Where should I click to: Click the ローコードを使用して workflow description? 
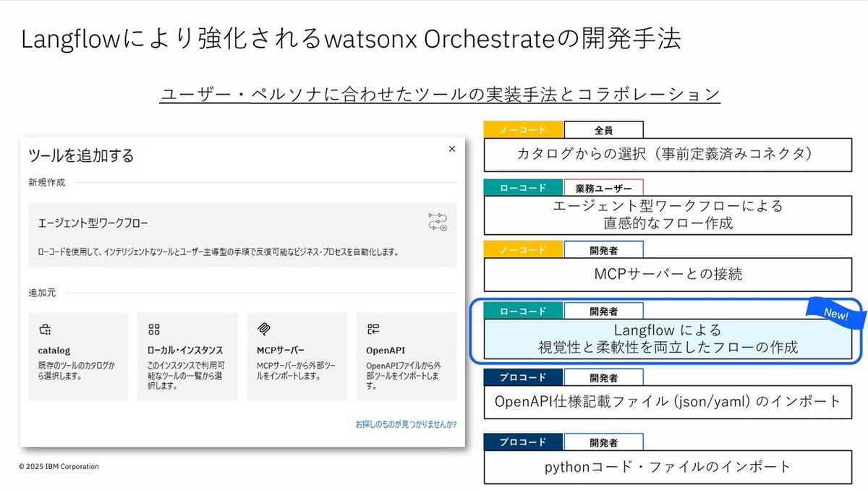tap(218, 253)
